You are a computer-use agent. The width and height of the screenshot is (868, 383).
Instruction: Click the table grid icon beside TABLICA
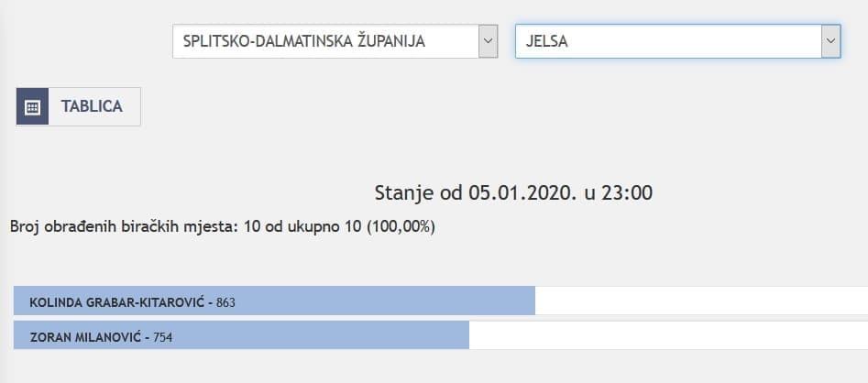point(32,106)
